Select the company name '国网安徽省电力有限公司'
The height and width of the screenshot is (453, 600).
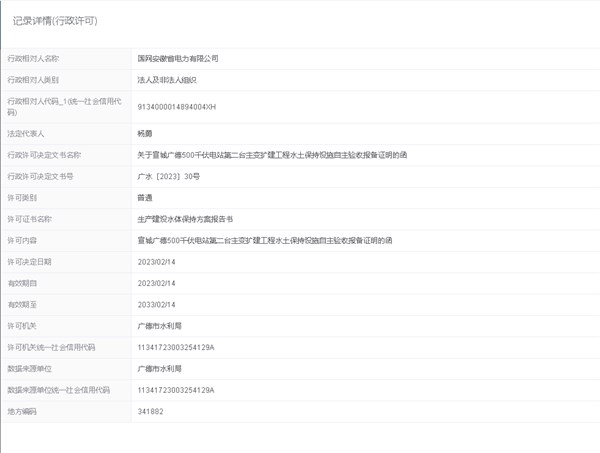178,59
